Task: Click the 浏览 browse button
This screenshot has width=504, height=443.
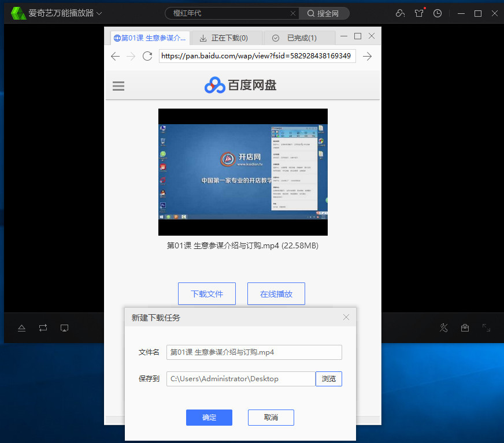Action: [328, 379]
